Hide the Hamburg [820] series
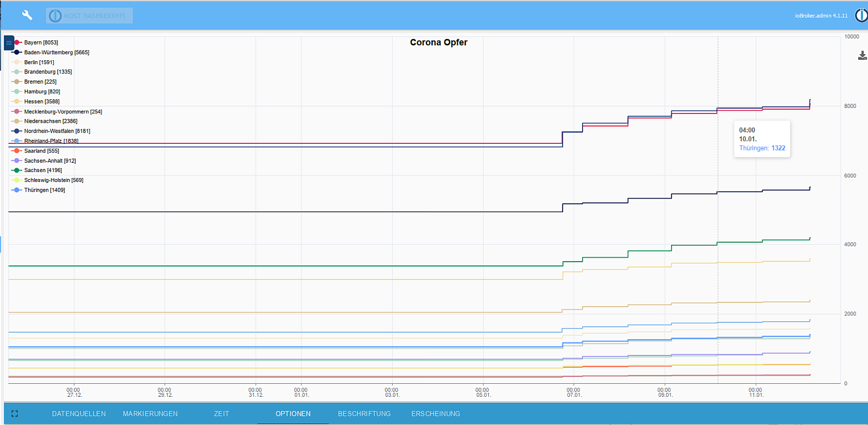The image size is (868, 425). point(36,92)
